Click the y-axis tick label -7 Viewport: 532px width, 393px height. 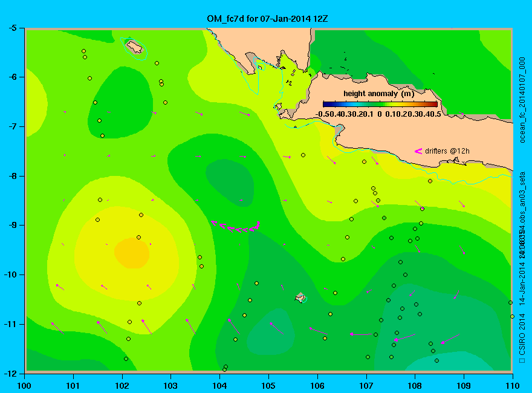(x=12, y=126)
